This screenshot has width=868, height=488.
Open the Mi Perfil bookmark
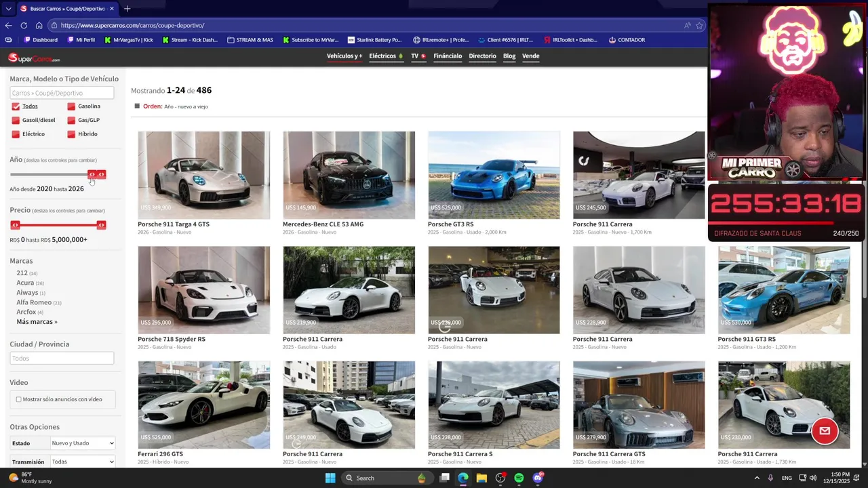tap(81, 40)
